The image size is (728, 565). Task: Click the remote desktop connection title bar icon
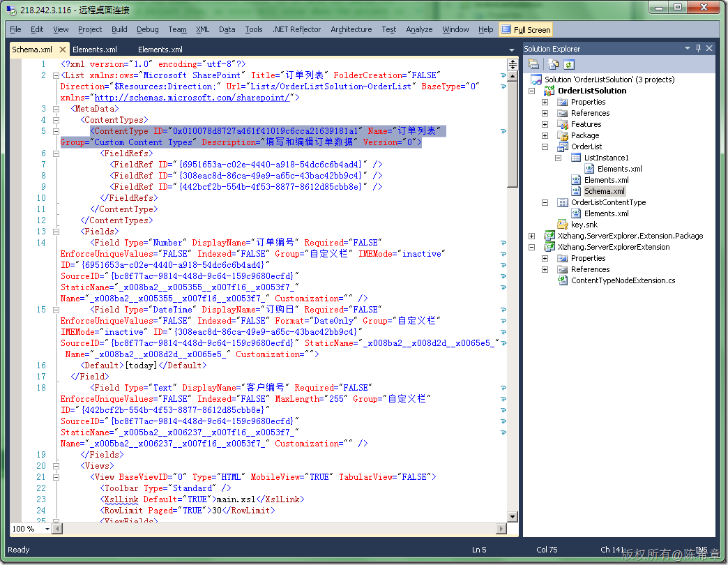[x=11, y=10]
